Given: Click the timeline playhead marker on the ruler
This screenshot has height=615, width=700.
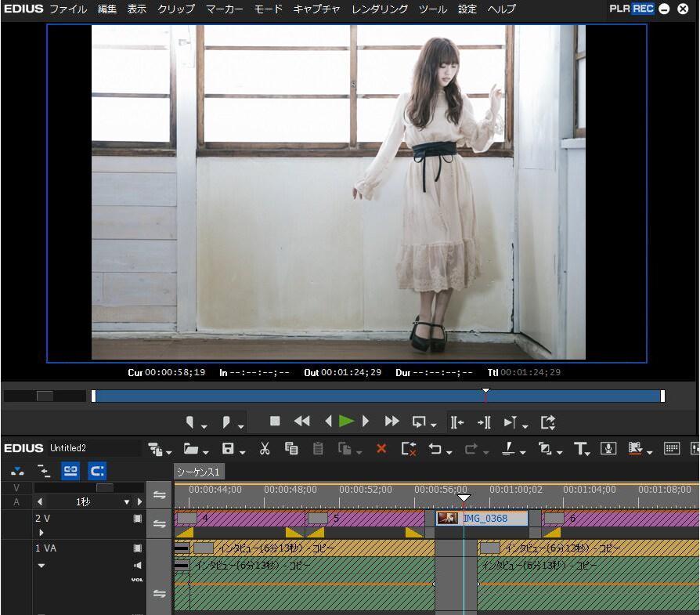Looking at the screenshot, I should (464, 497).
